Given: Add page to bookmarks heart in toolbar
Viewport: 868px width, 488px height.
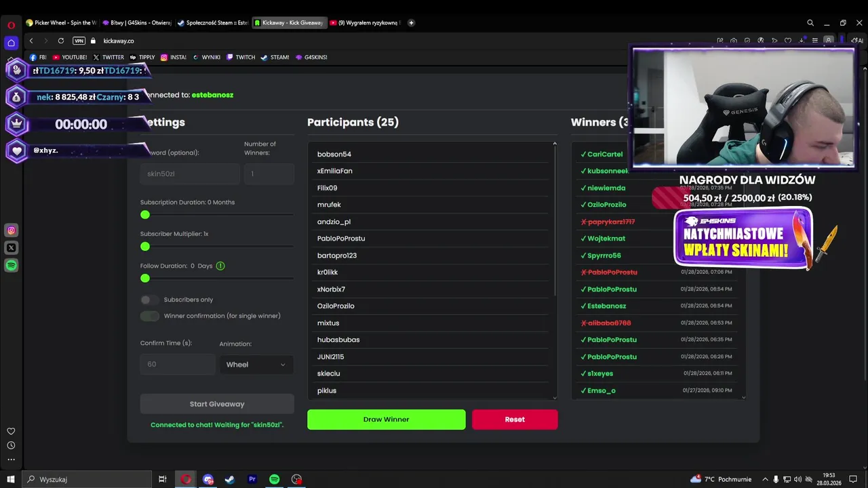Looking at the screenshot, I should (x=788, y=41).
